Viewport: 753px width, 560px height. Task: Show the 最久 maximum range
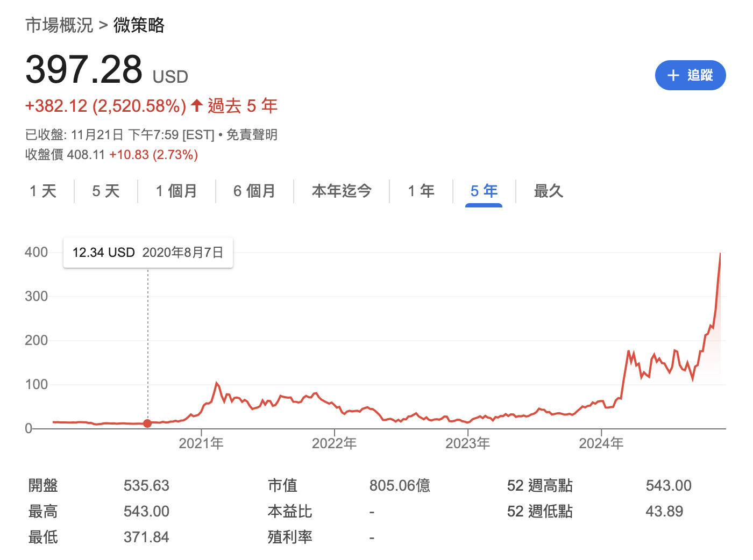tap(548, 191)
